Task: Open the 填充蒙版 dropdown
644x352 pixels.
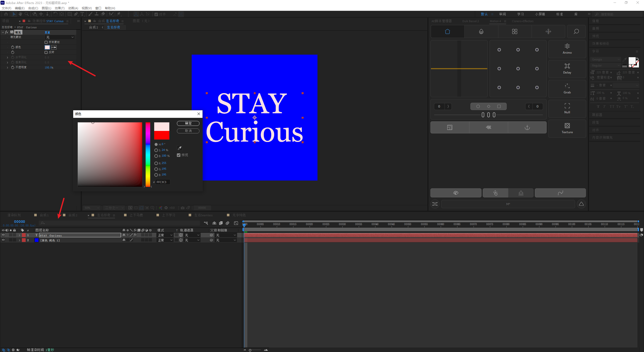Action: 60,37
